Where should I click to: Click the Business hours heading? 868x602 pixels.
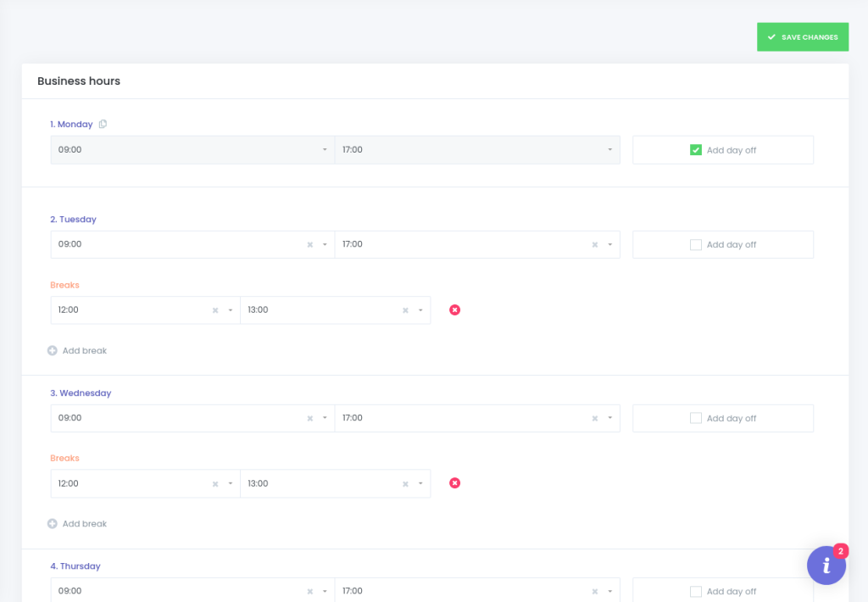pyautogui.click(x=79, y=81)
